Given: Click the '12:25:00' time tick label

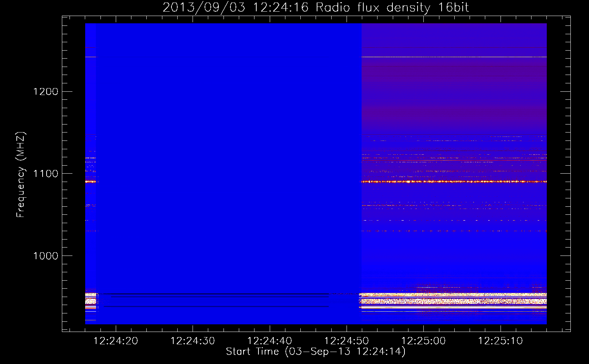Looking at the screenshot, I should (x=423, y=341).
